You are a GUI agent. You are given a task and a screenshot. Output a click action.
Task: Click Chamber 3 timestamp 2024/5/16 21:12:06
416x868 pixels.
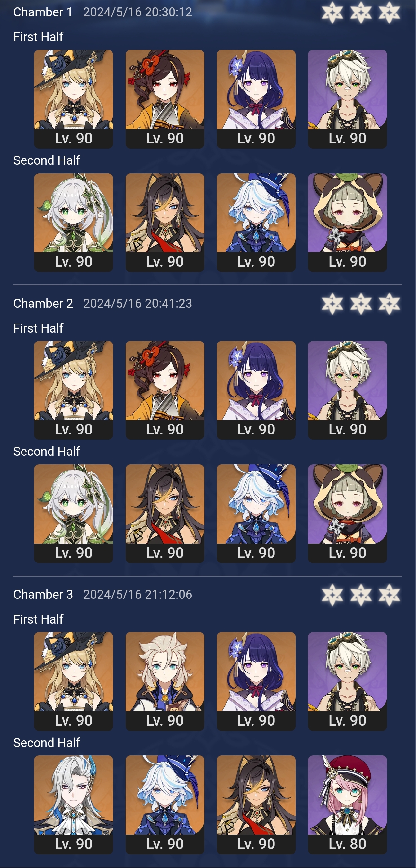[x=138, y=595]
